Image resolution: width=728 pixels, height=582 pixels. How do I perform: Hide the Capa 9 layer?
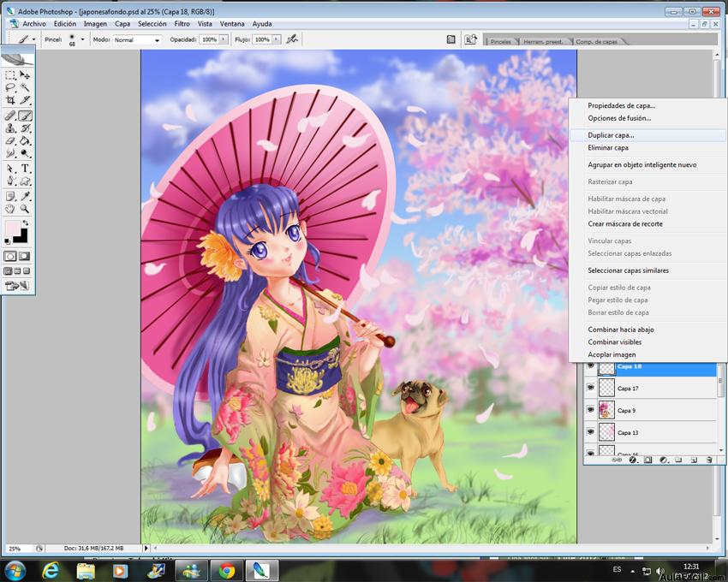pos(590,409)
